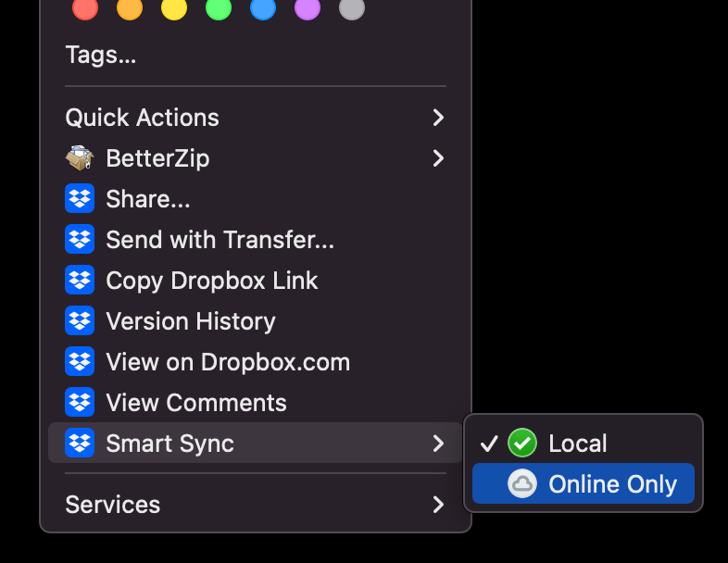Select Copy Dropbox Link
The image size is (728, 563).
256,281
